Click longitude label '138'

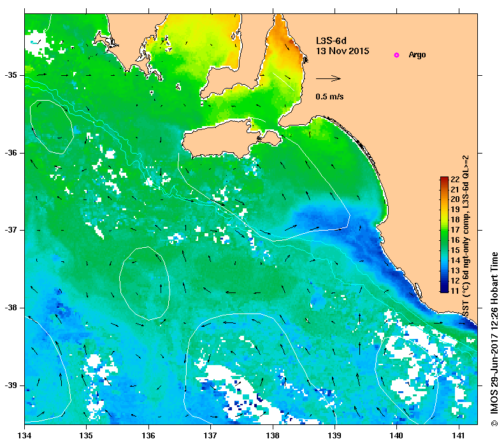(x=273, y=436)
